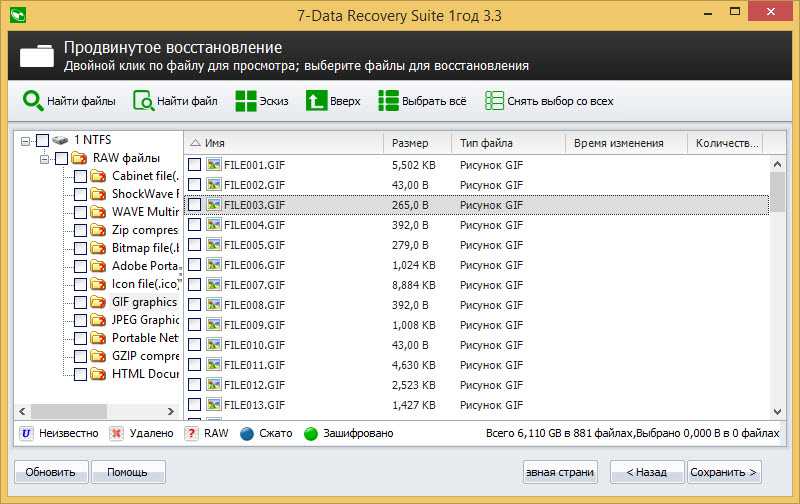Click the application logo in title bar

pyautogui.click(x=18, y=14)
